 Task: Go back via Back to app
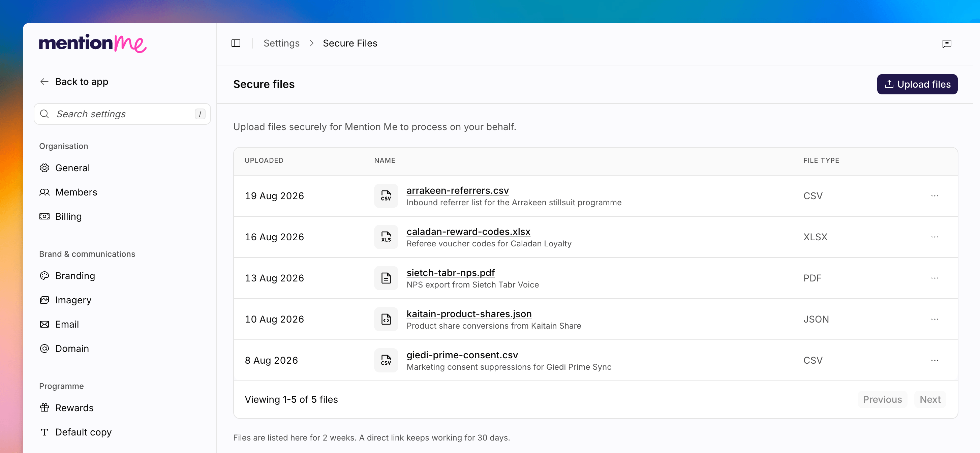74,82
